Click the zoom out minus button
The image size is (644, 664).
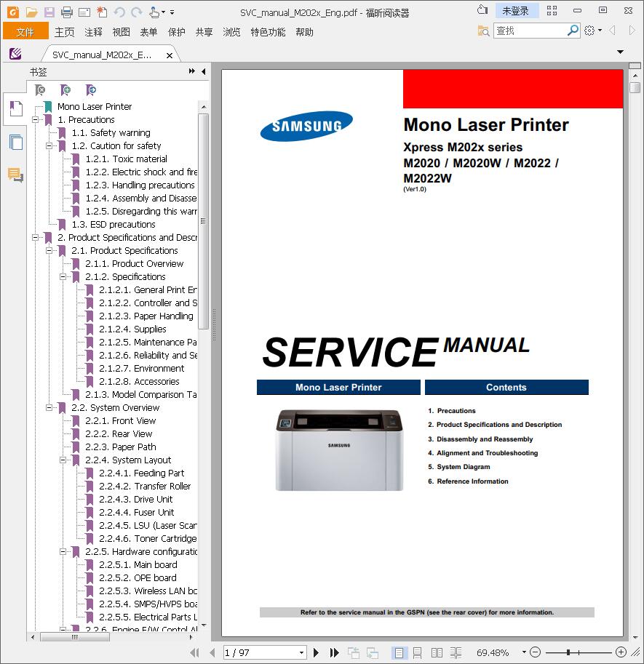pyautogui.click(x=536, y=652)
